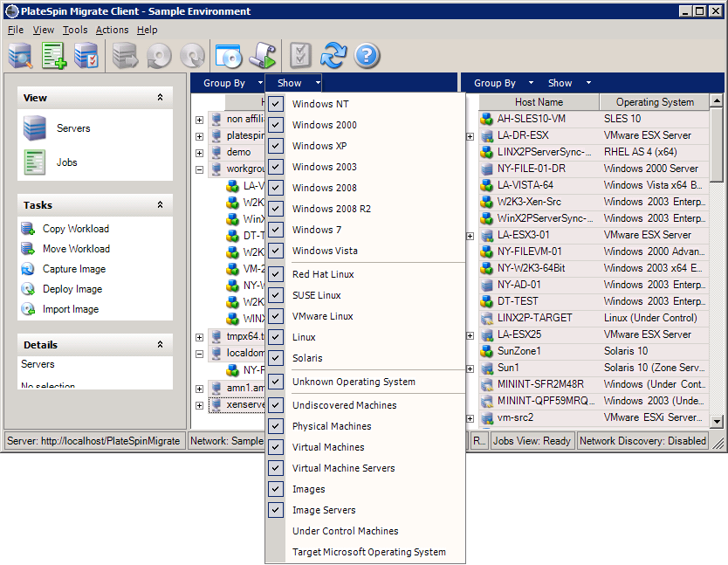Click the Capture Image task icon

[29, 269]
